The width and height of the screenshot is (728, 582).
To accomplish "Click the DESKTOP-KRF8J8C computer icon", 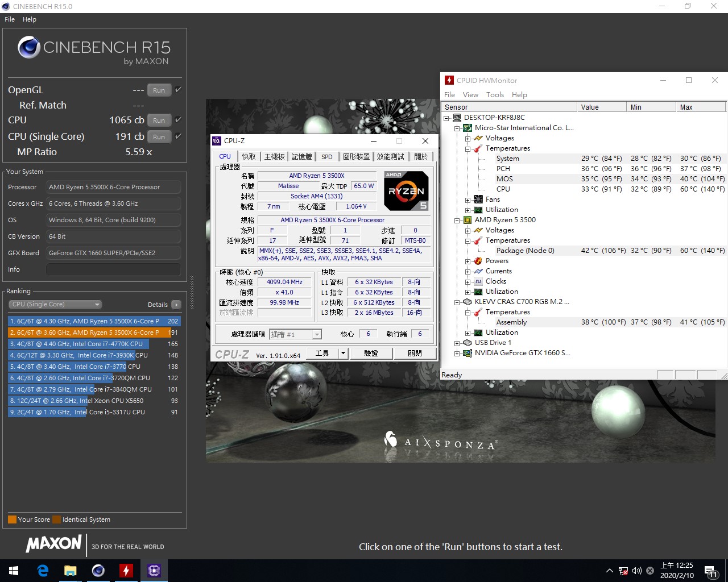I will [x=457, y=118].
